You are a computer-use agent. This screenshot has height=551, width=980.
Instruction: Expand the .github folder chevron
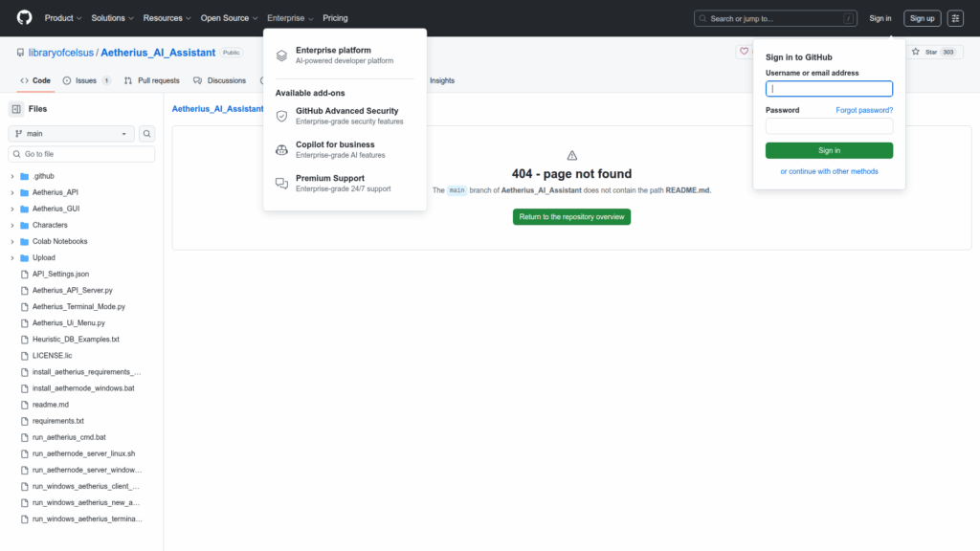(x=11, y=176)
